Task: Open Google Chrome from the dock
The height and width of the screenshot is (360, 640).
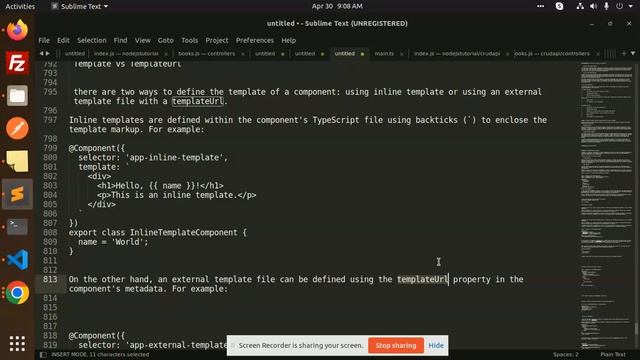Action: click(17, 293)
